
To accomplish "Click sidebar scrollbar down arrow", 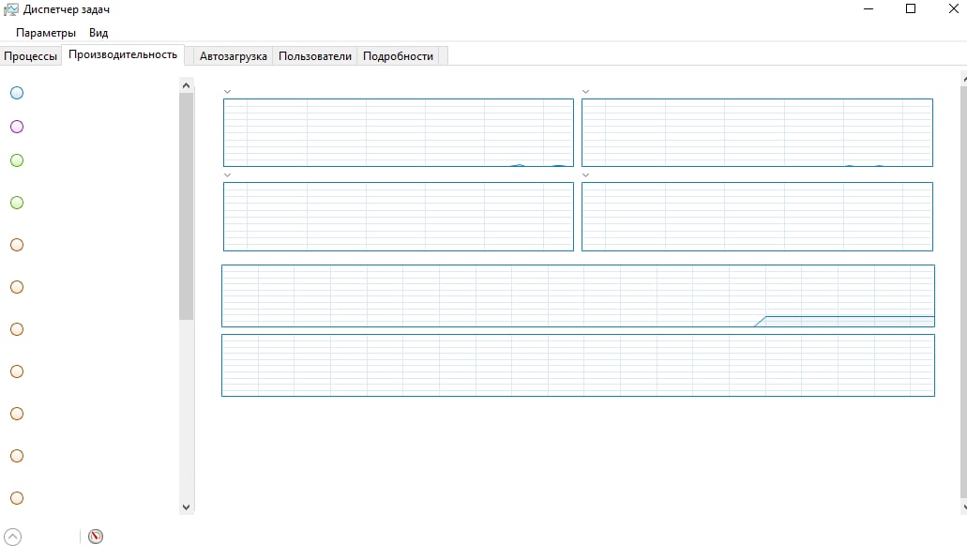I will (x=187, y=507).
